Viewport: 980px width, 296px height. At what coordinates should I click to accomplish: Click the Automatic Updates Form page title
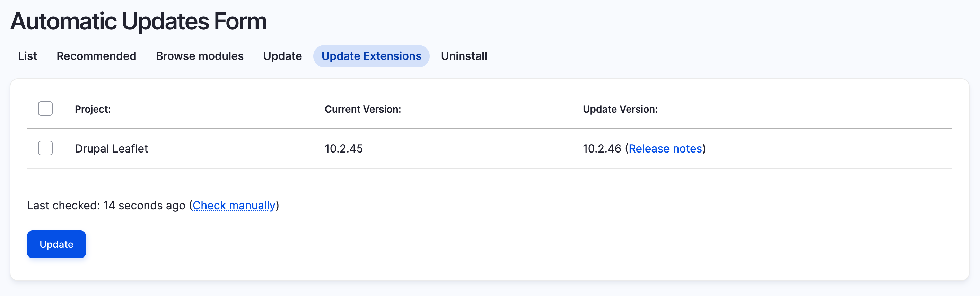click(139, 21)
